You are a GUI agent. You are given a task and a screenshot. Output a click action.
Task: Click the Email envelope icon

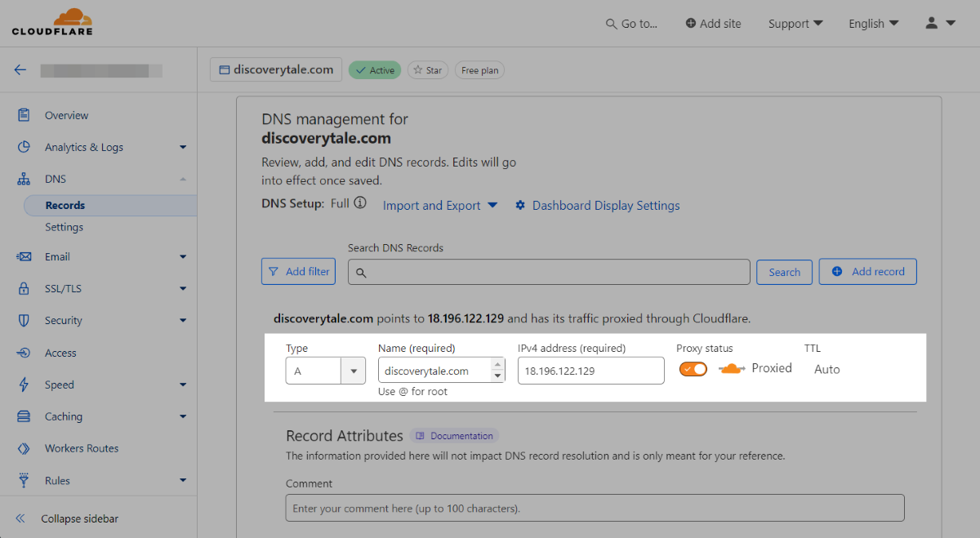(x=24, y=256)
